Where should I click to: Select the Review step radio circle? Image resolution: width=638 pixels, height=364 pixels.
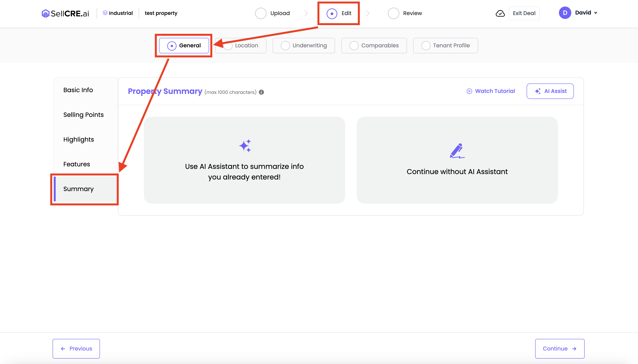393,13
